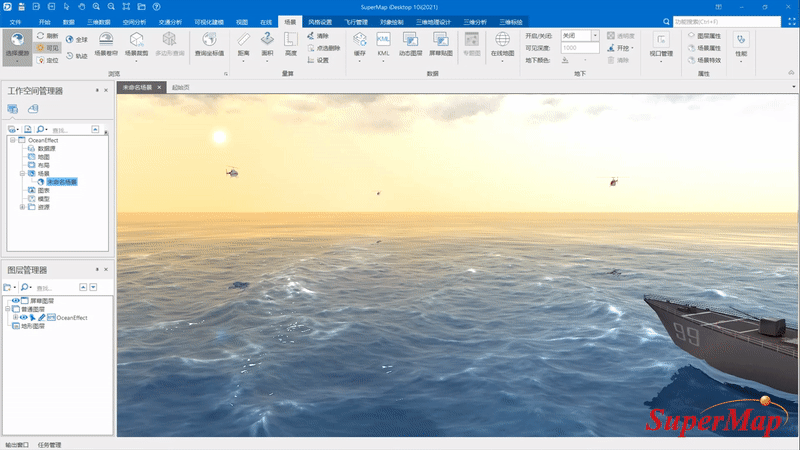Toggle visibility eye of OceanEffect layer
Image resolution: width=800 pixels, height=450 pixels.
23,317
